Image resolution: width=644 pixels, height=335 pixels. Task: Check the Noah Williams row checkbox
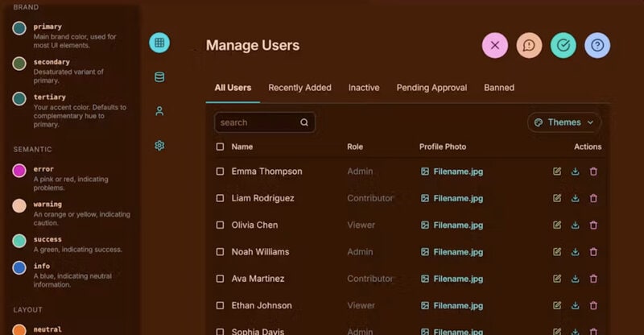pyautogui.click(x=220, y=252)
